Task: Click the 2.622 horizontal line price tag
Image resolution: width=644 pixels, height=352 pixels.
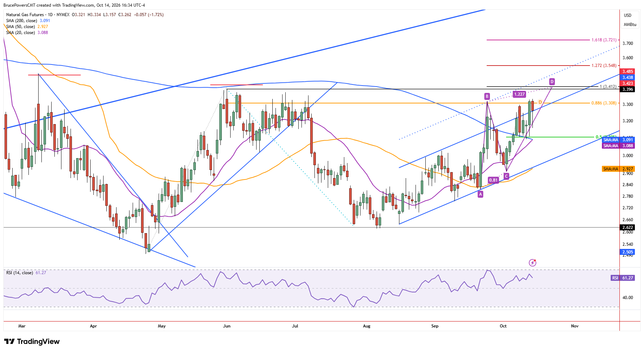Action: pyautogui.click(x=628, y=228)
